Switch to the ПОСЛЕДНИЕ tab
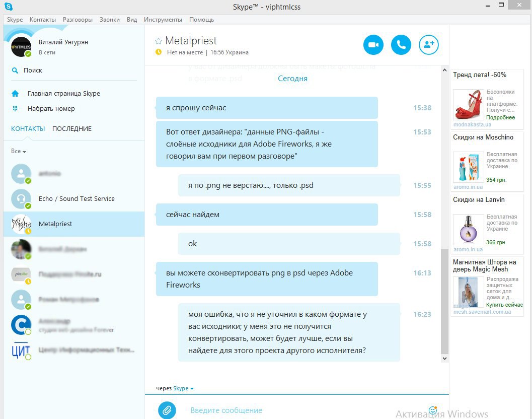Screen dimensions: 532x419 tap(72, 129)
